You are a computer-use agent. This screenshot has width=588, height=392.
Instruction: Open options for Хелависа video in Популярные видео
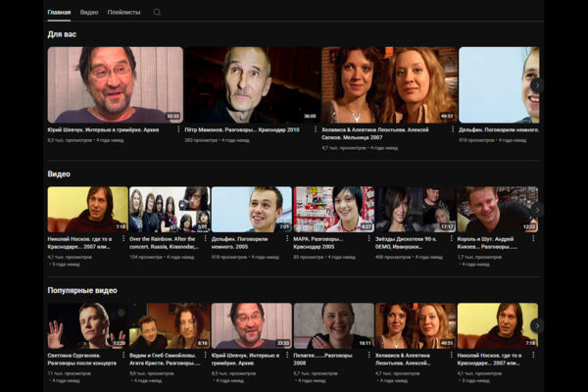click(452, 355)
